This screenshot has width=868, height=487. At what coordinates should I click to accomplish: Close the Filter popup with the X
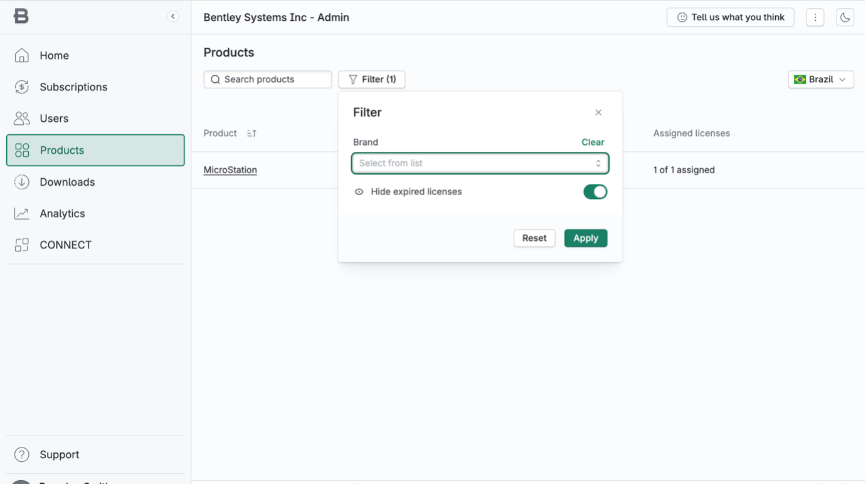(x=600, y=113)
